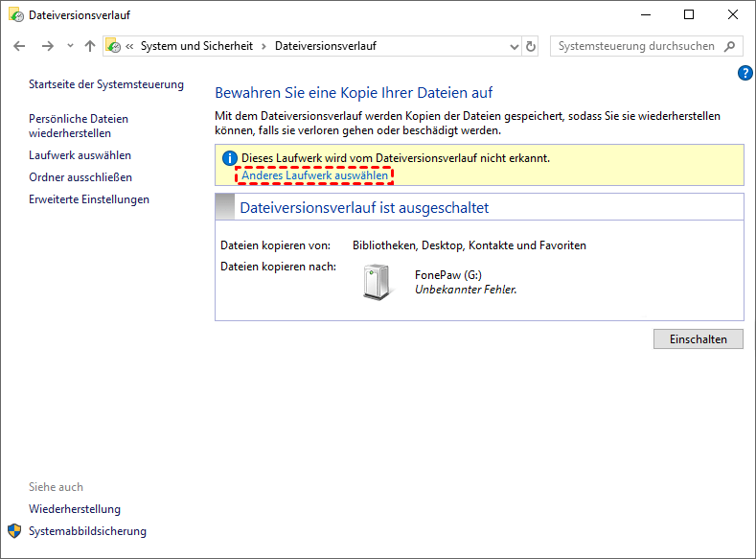The image size is (756, 559).
Task: Go up one folder level
Action: click(x=90, y=46)
